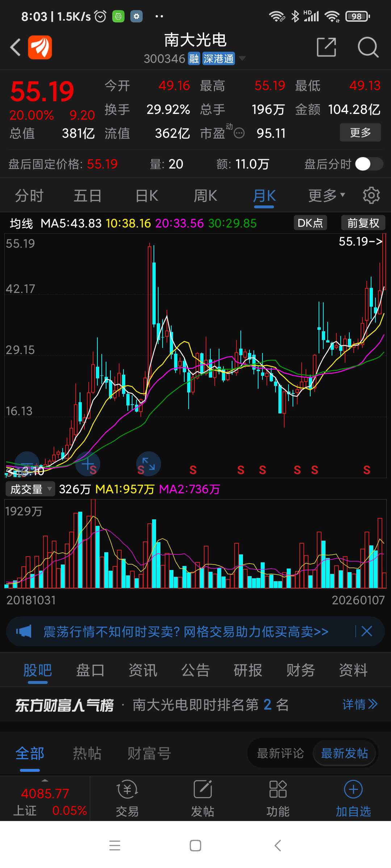Tap the 更多 button in the quote panel

click(x=360, y=132)
